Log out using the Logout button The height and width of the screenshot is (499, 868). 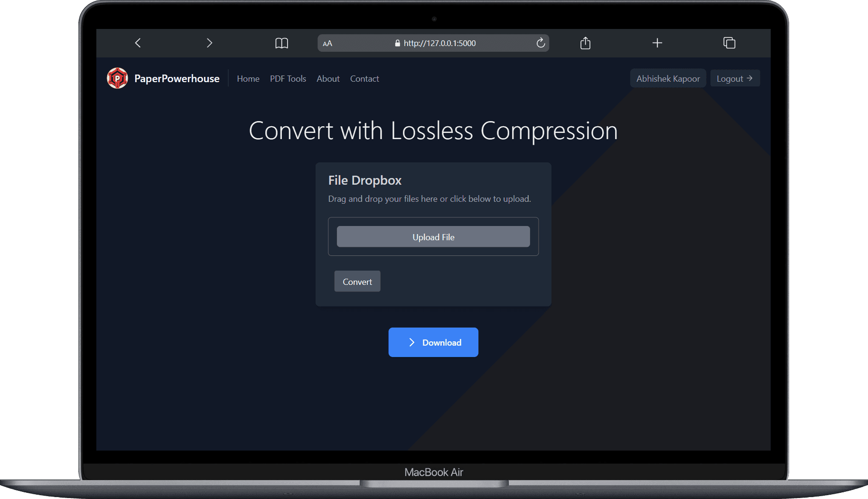click(734, 79)
